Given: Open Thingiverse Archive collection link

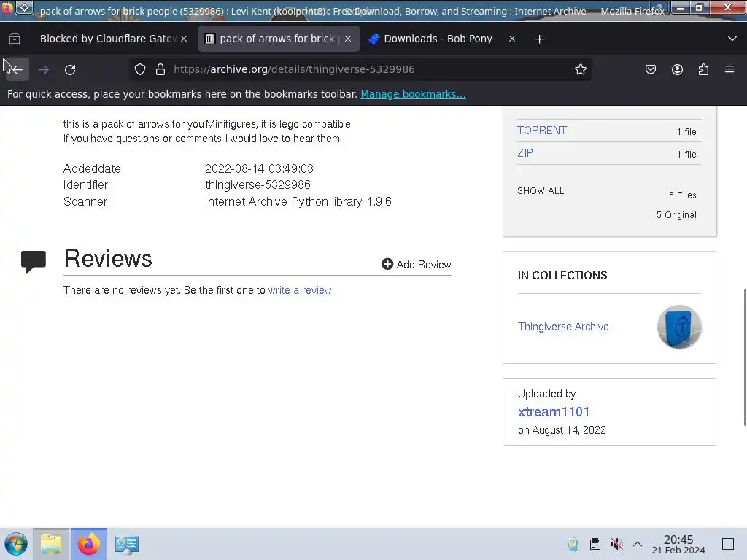Looking at the screenshot, I should tap(563, 327).
